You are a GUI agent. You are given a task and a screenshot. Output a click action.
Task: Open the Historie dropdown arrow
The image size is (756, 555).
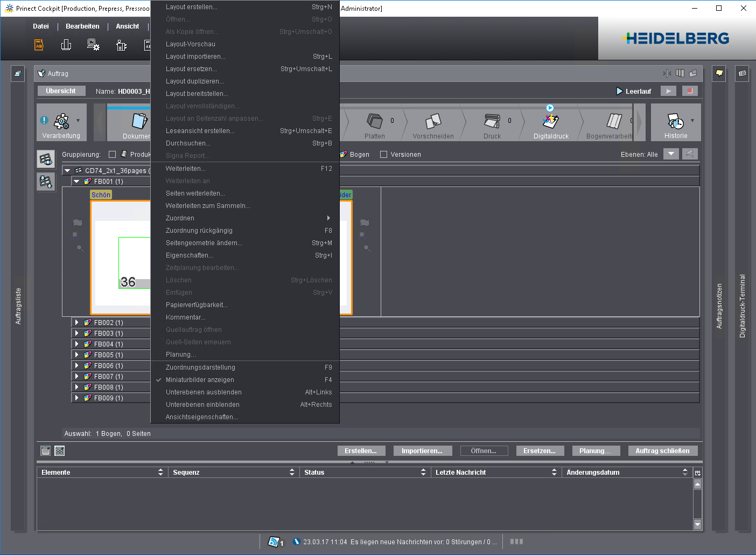coord(692,121)
